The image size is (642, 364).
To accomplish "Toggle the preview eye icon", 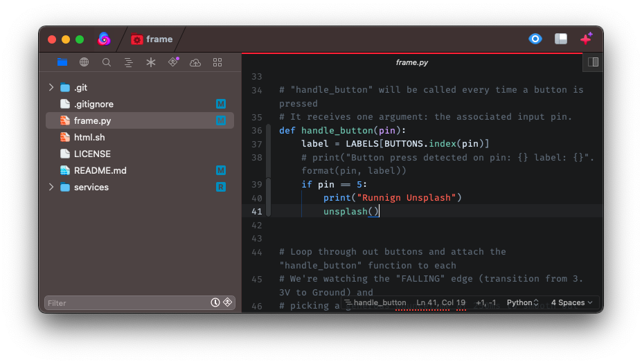I will coord(535,39).
